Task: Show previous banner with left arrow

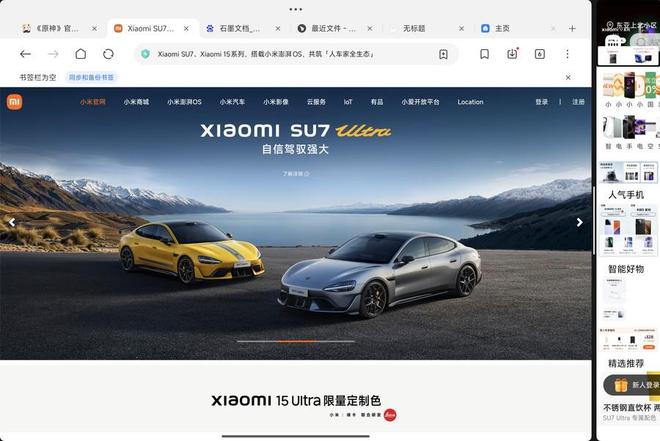Action: click(12, 222)
